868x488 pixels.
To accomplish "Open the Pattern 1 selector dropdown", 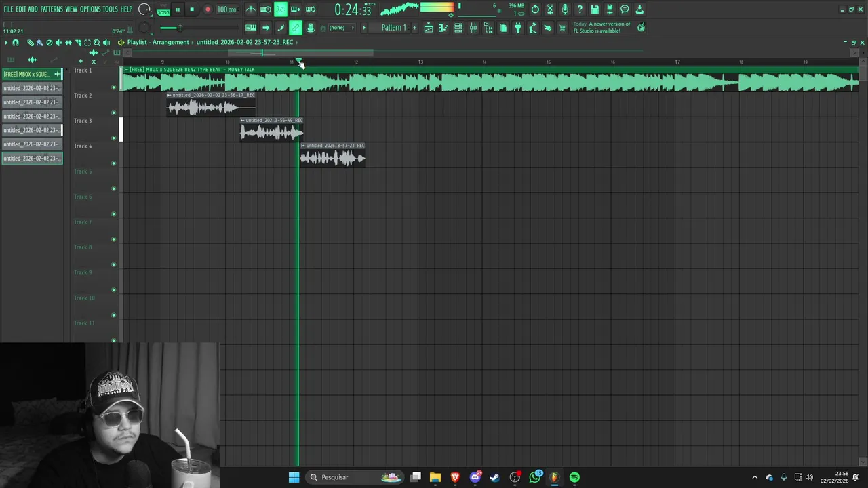I will [x=393, y=28].
